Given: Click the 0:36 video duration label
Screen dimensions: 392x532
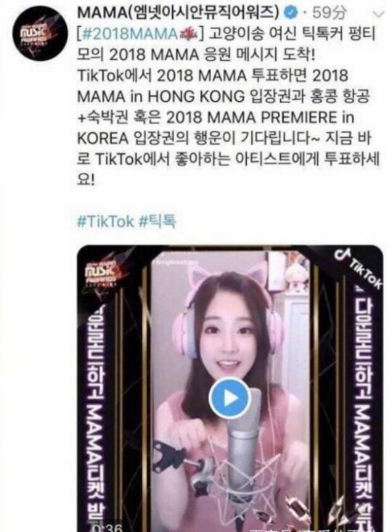Looking at the screenshot, I should point(107,528).
